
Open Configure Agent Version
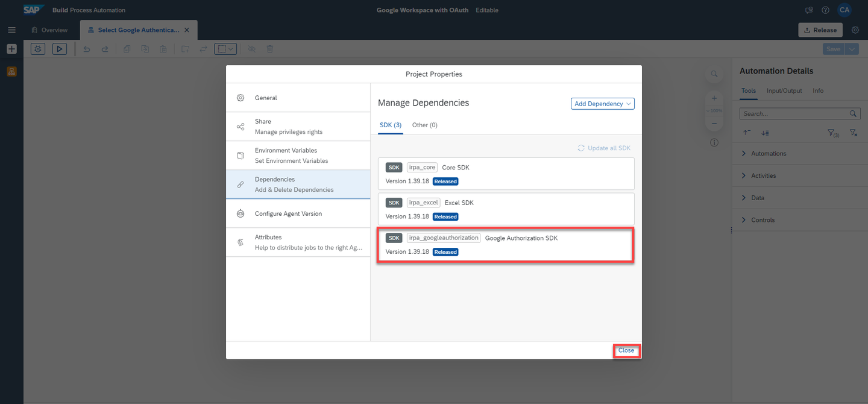pos(298,213)
